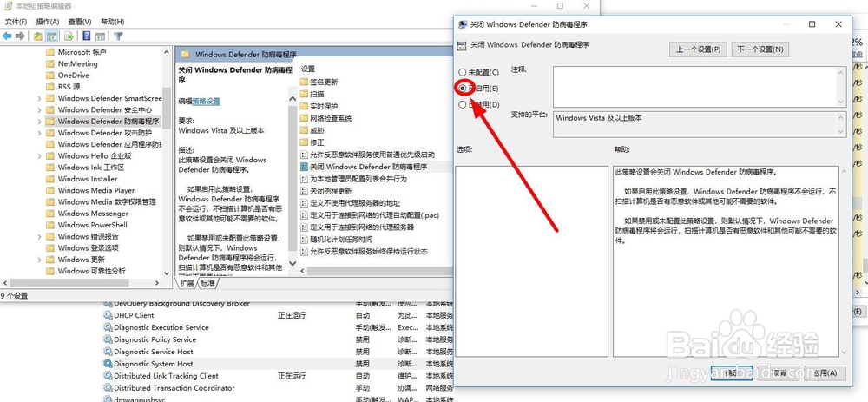Image resolution: width=868 pixels, height=402 pixels.
Task: Expand the Windows 更新 tree node
Action: pos(39,259)
